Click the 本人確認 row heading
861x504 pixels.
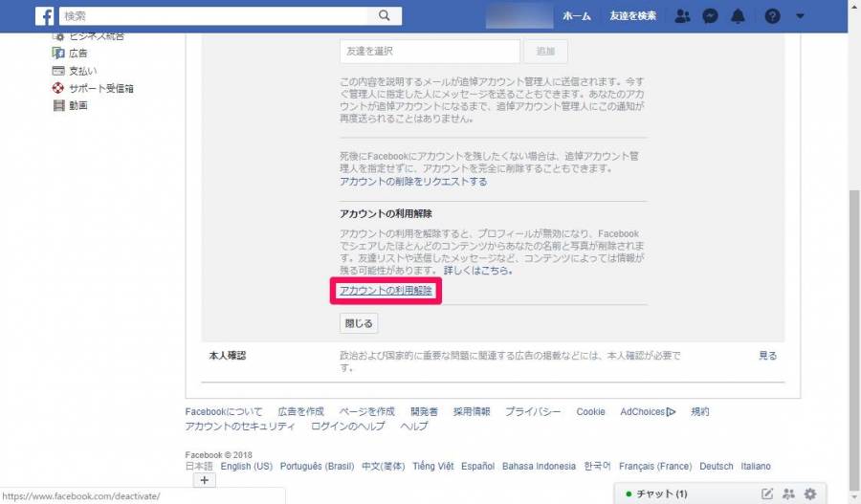[228, 356]
